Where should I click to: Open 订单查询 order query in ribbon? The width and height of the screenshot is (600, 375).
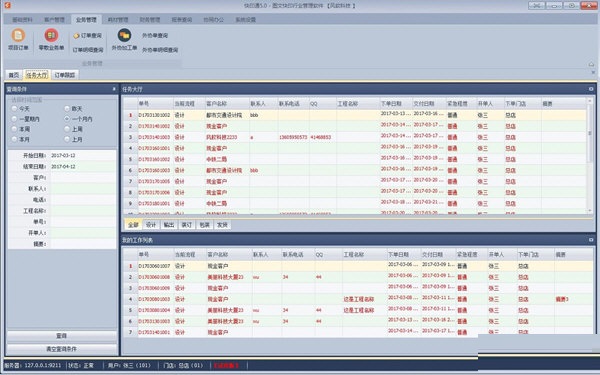click(88, 36)
